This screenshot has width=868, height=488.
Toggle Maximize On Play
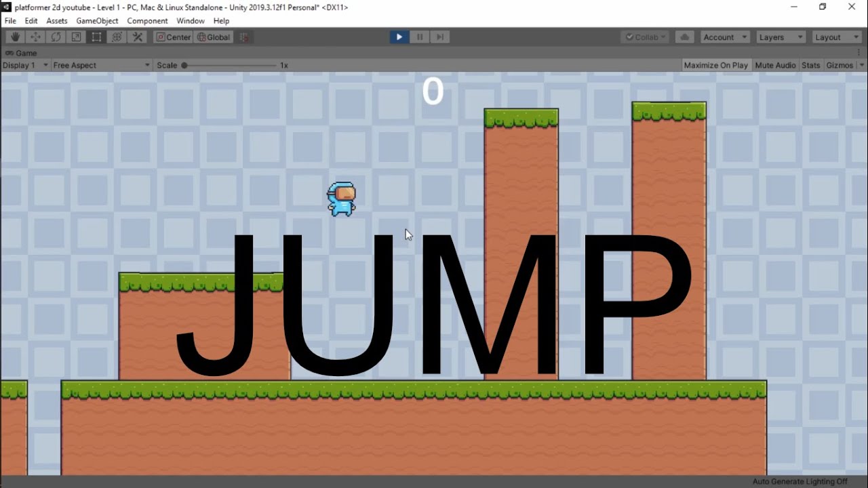[715, 66]
